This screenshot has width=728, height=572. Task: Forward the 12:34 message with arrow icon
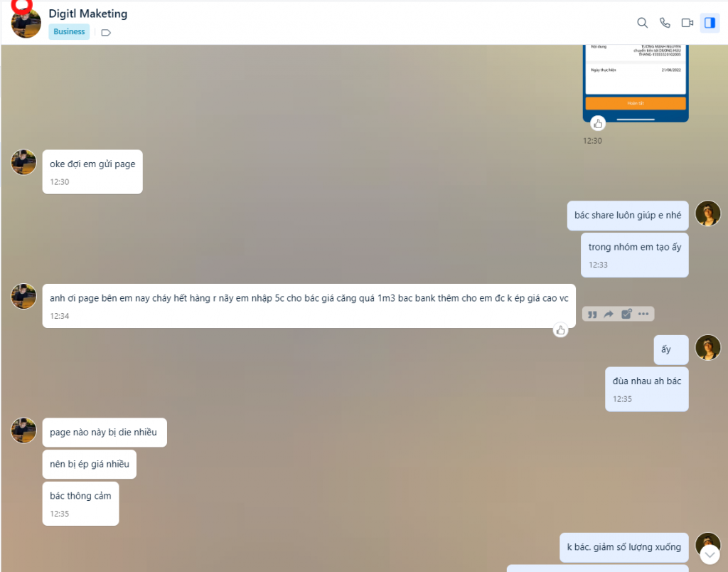tap(609, 314)
